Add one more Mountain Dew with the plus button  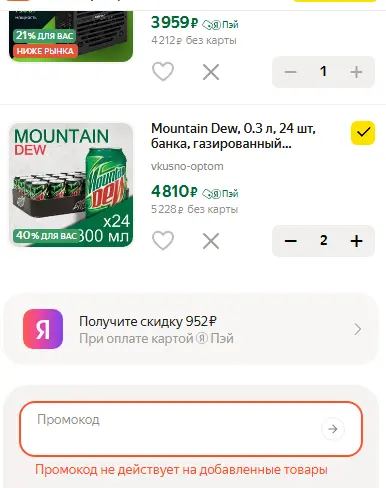(356, 241)
